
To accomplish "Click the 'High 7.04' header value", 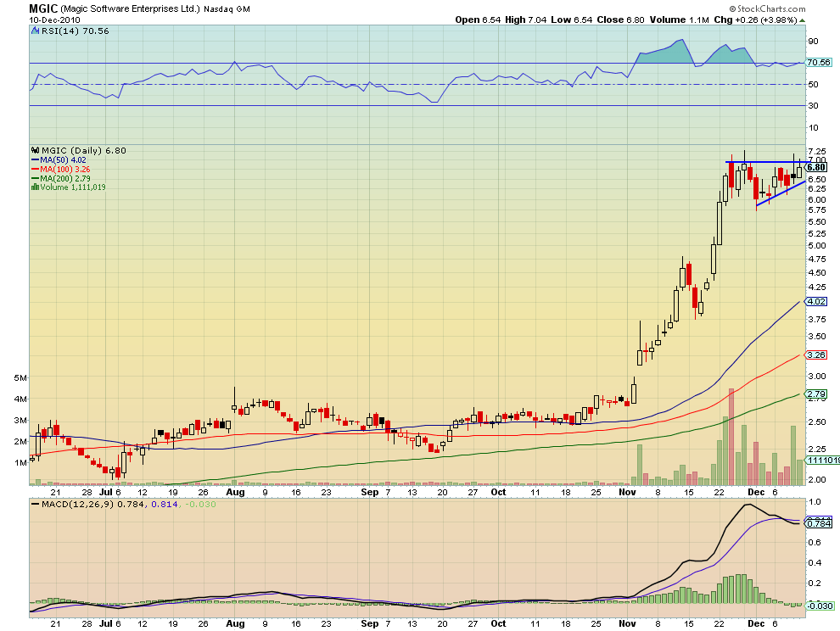I will click(x=525, y=20).
